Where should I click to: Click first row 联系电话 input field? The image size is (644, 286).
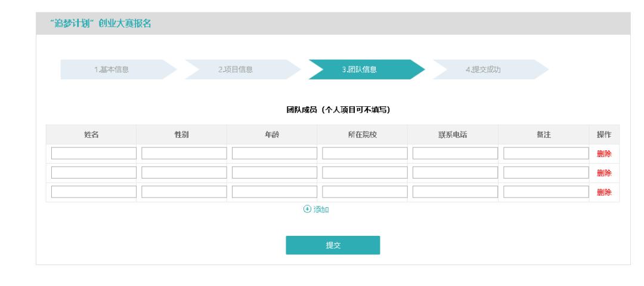(455, 153)
